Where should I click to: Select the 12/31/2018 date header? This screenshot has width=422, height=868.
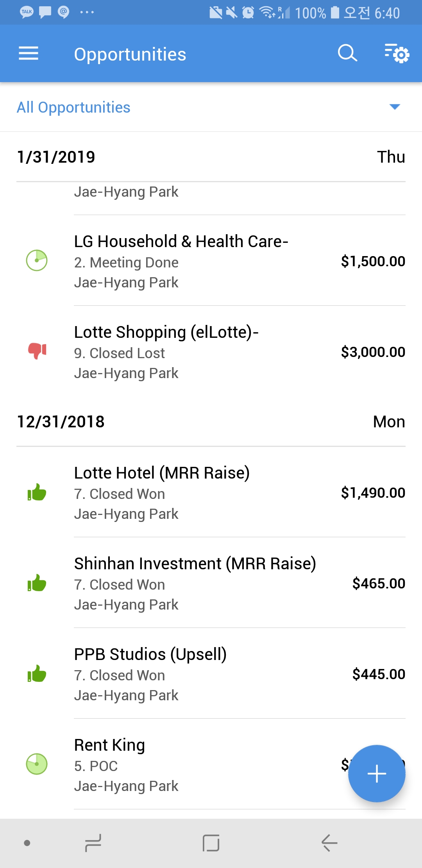pos(61,422)
